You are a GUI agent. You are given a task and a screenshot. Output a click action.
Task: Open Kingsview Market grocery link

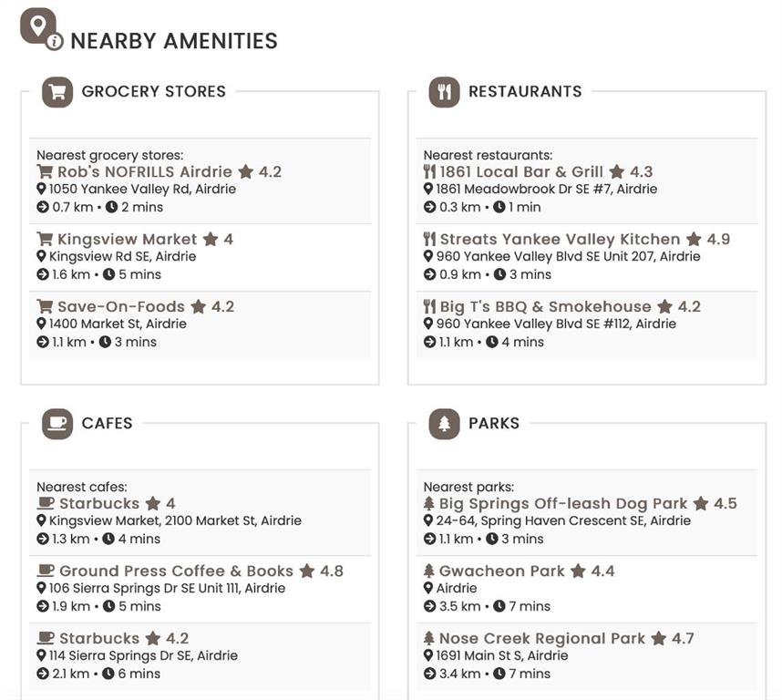[128, 240]
